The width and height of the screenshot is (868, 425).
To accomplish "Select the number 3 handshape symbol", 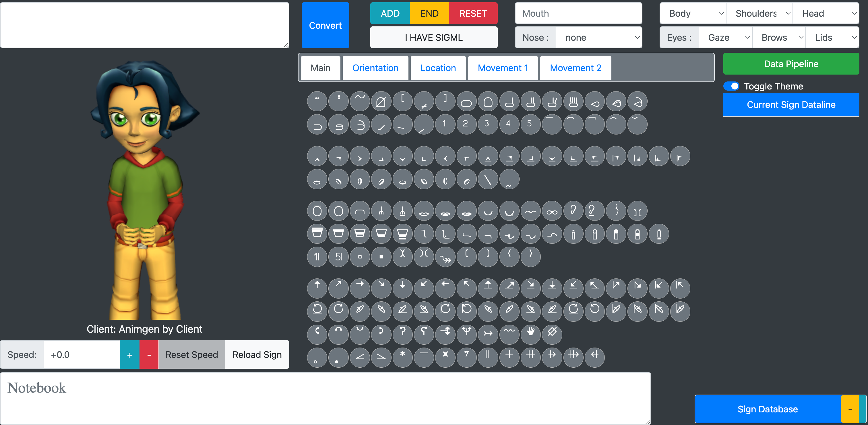I will (488, 124).
